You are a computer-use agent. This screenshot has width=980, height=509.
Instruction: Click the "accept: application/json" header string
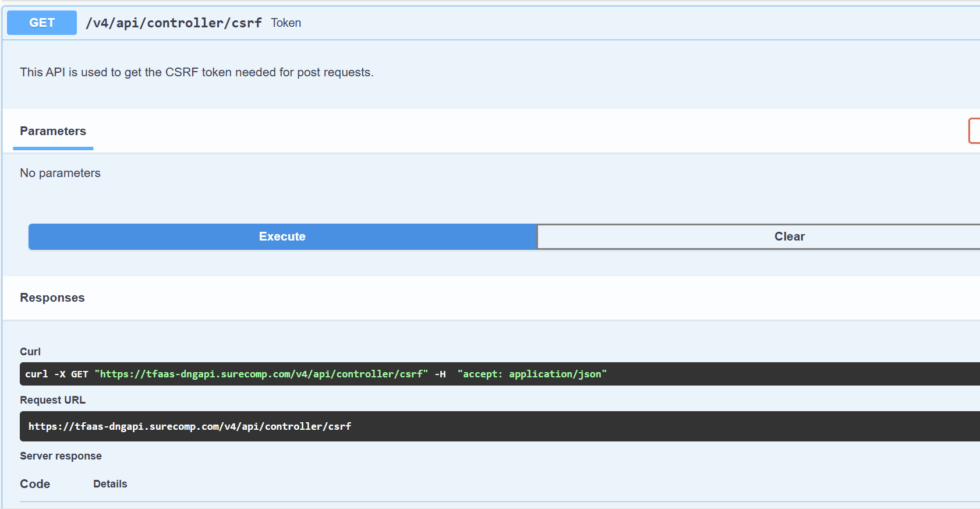click(x=532, y=374)
